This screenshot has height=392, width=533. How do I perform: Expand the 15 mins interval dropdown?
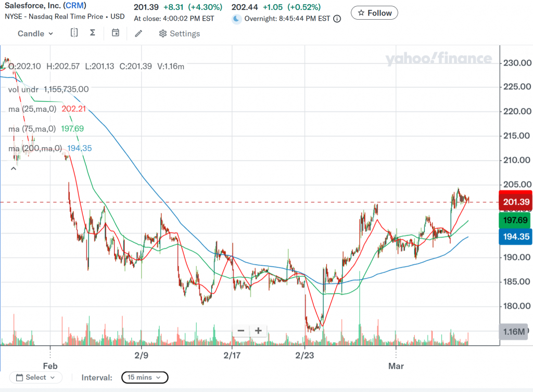(x=145, y=377)
